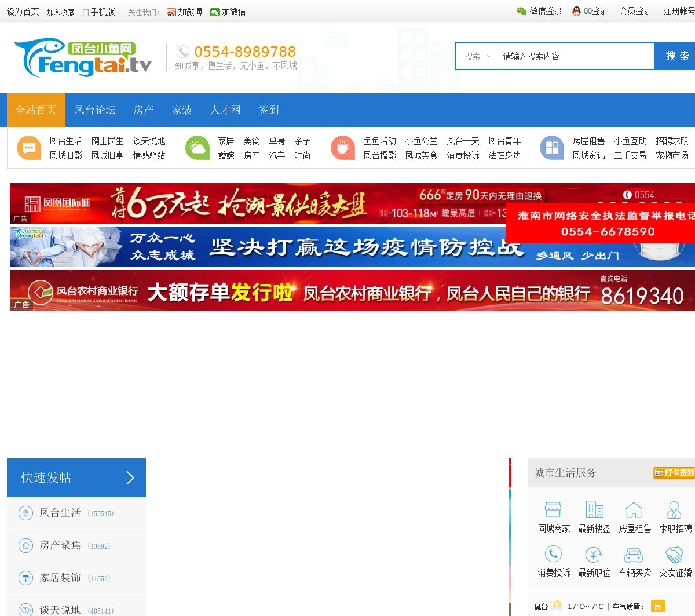Click the 消费投诉 phone icon

click(553, 554)
